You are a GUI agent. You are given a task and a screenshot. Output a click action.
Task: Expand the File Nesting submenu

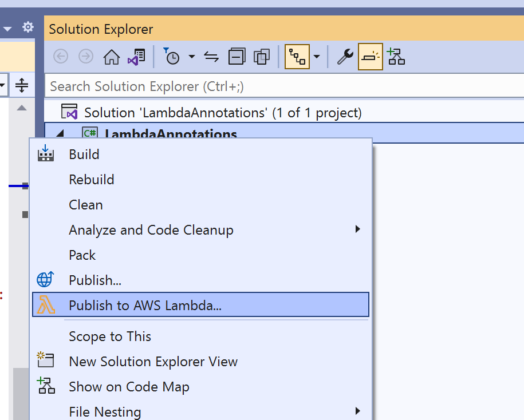(x=105, y=411)
